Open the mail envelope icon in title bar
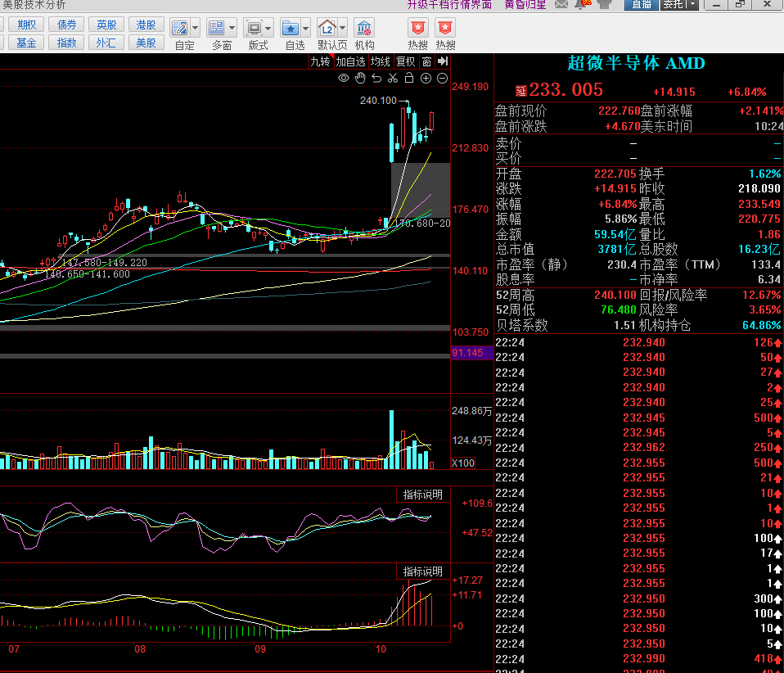The height and width of the screenshot is (673, 784). tap(561, 5)
